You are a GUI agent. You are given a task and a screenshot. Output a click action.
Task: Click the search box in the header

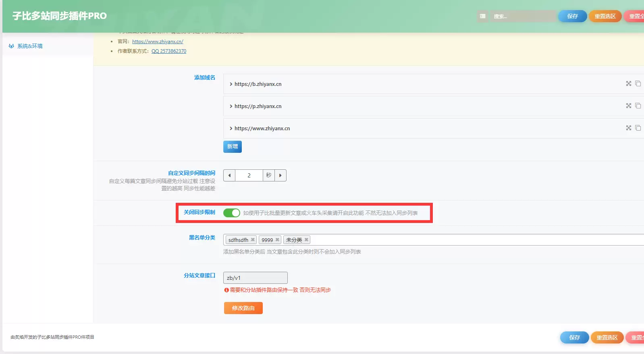tap(523, 16)
